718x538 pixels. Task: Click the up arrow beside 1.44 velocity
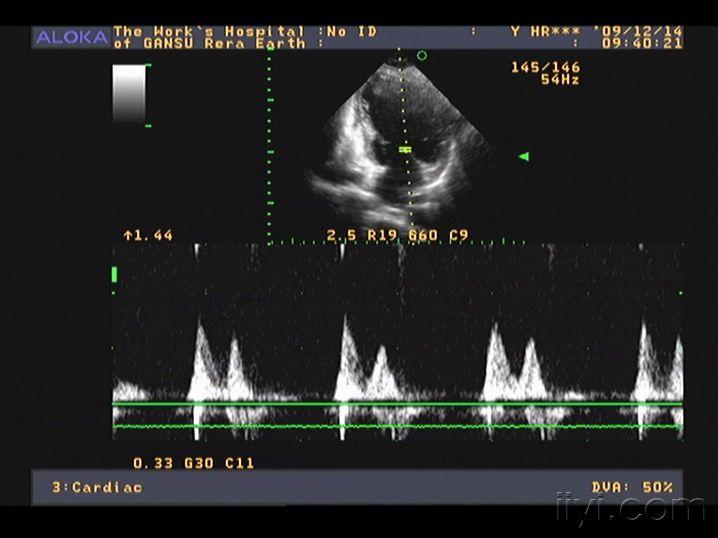(x=128, y=236)
